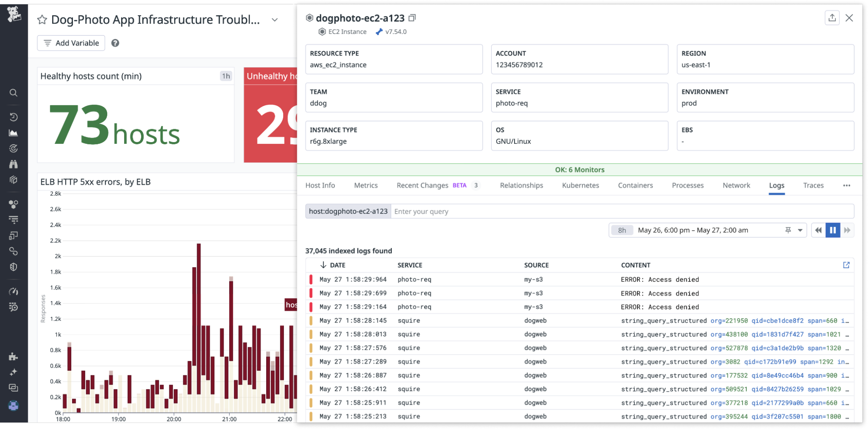Open logs in full explorer view icon
Viewport: 868px width, 429px height.
click(x=846, y=265)
